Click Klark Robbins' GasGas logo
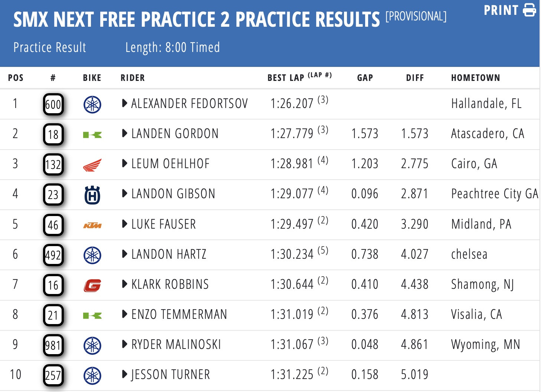The height and width of the screenshot is (392, 541). coord(92,285)
